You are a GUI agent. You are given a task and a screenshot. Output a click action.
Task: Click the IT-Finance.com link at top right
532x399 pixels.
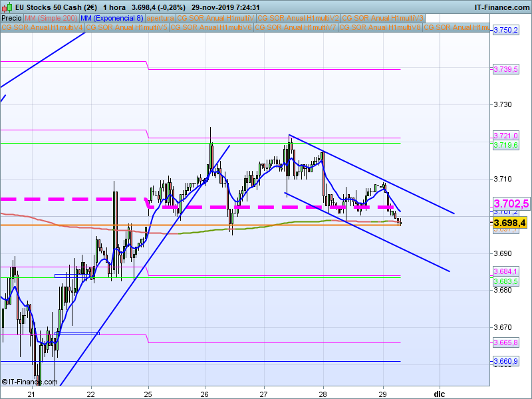tap(501, 7)
